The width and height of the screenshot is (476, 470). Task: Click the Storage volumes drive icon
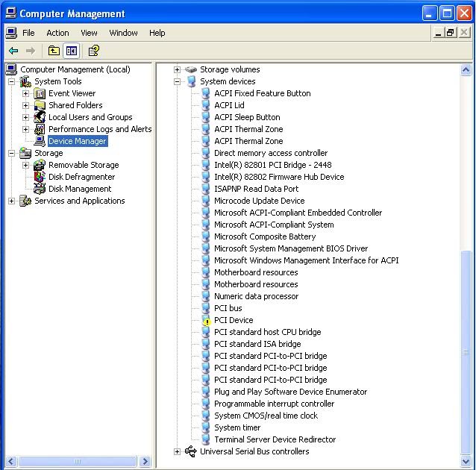[191, 69]
